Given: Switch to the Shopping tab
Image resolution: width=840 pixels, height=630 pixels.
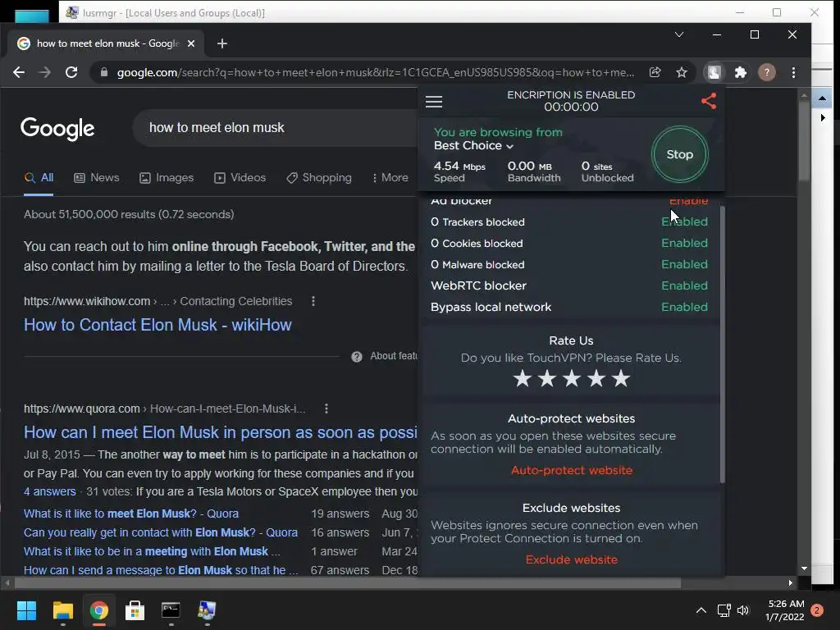Looking at the screenshot, I should (319, 178).
